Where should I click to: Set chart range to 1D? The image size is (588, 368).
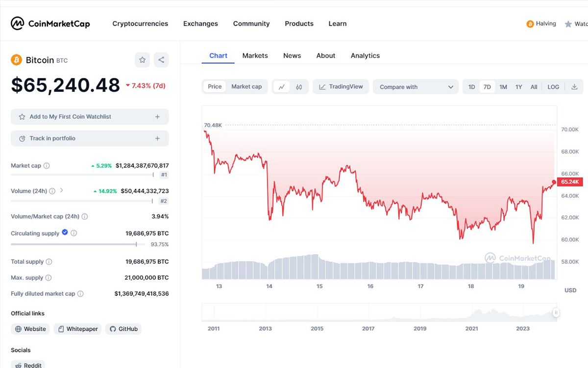point(471,87)
